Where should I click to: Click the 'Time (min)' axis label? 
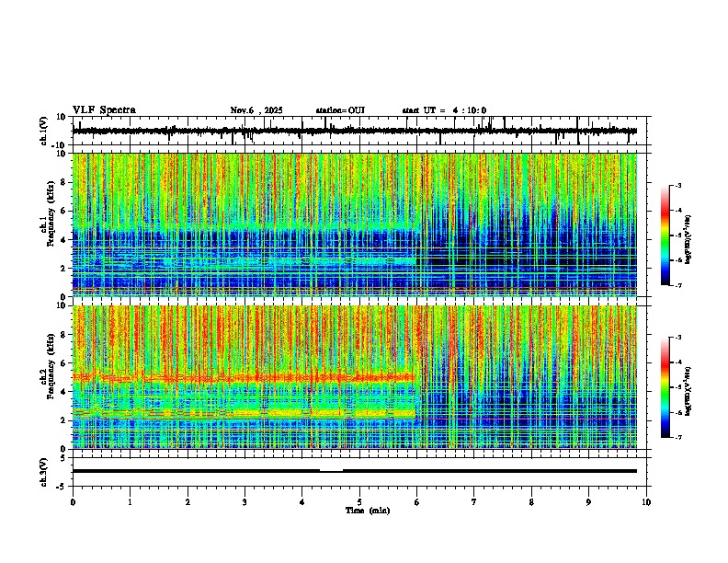[368, 511]
